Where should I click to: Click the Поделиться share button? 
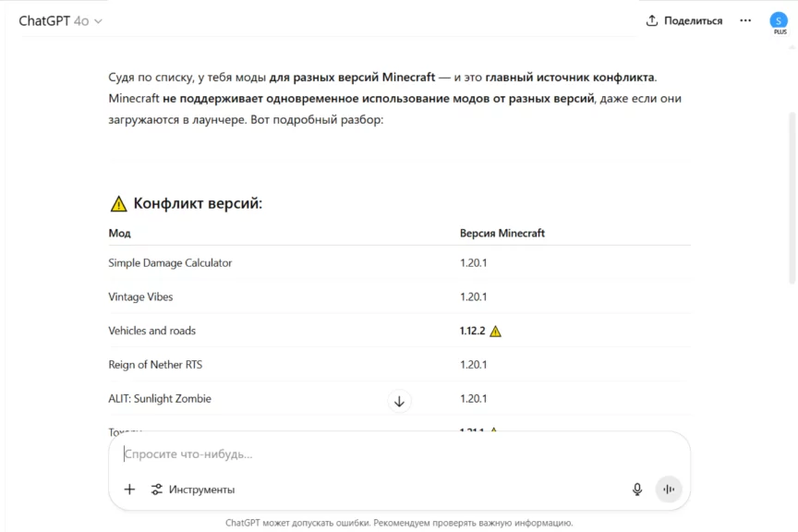point(683,20)
